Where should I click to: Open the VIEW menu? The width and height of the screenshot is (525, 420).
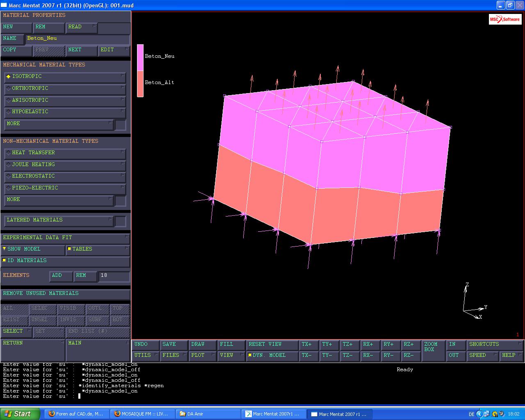[231, 356]
